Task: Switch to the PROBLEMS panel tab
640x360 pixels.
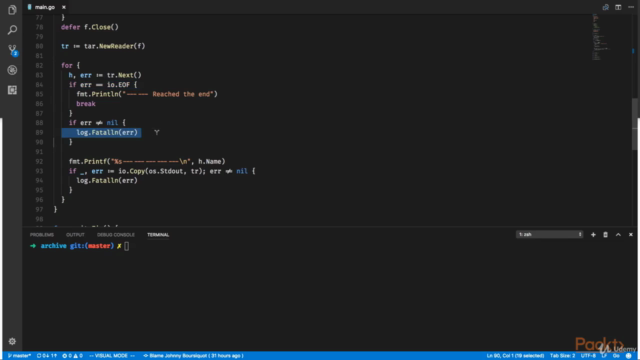Action: 42,235
